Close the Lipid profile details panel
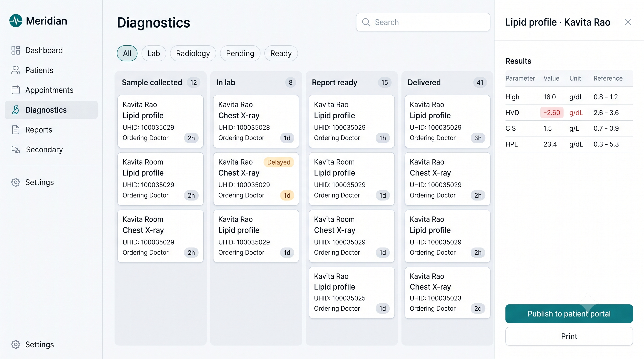The width and height of the screenshot is (644, 359). [628, 22]
